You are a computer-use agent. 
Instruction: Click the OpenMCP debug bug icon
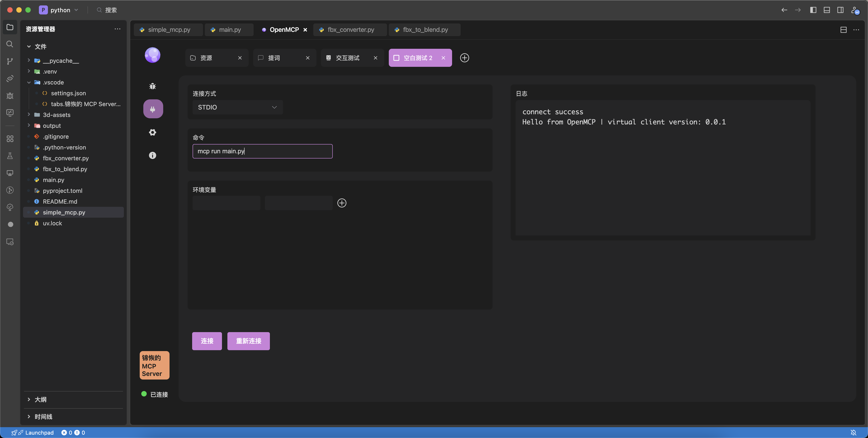click(x=152, y=86)
